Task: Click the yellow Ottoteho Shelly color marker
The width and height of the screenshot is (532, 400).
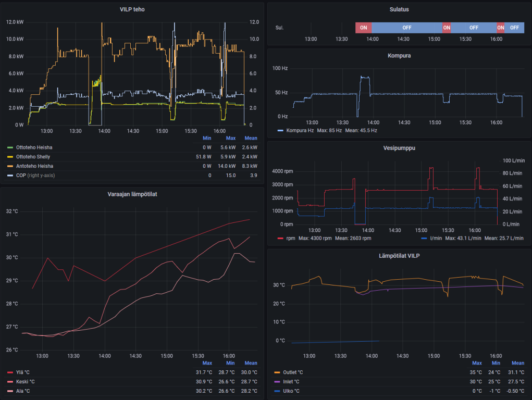Action: 10,157
